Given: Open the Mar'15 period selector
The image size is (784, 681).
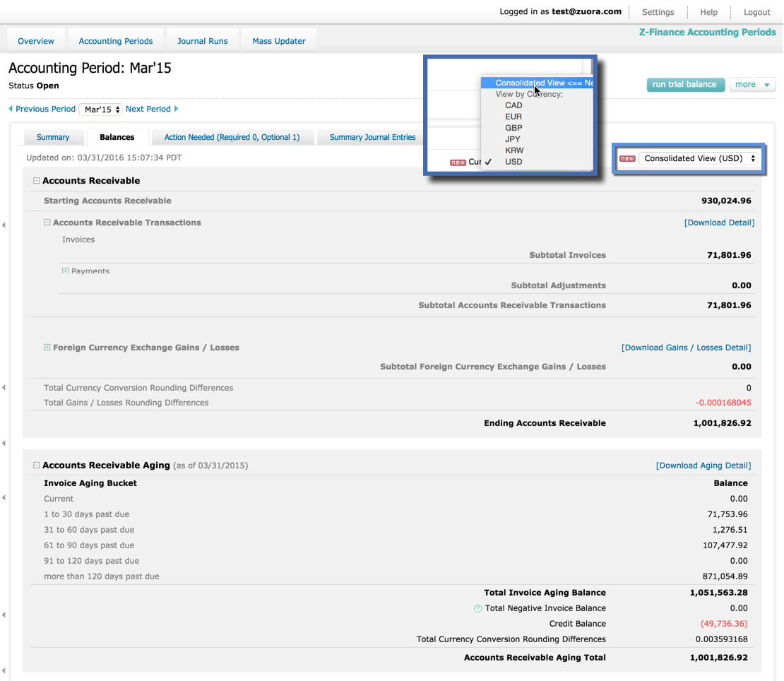Looking at the screenshot, I should 102,109.
